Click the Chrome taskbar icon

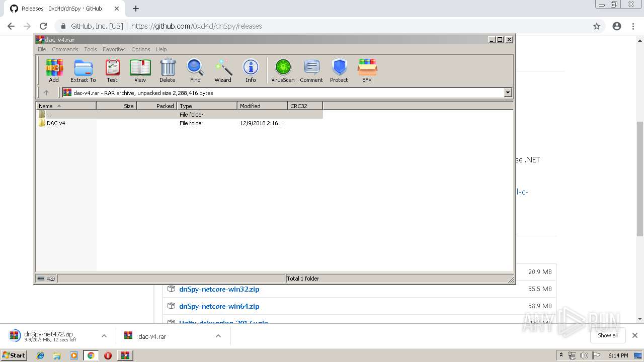(91, 355)
